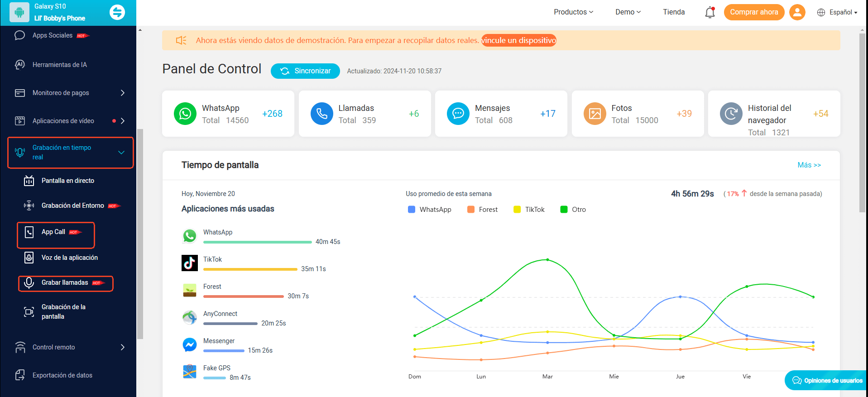The image size is (868, 397).
Task: Open Apps Sociales chat bubble icon
Action: (x=20, y=35)
